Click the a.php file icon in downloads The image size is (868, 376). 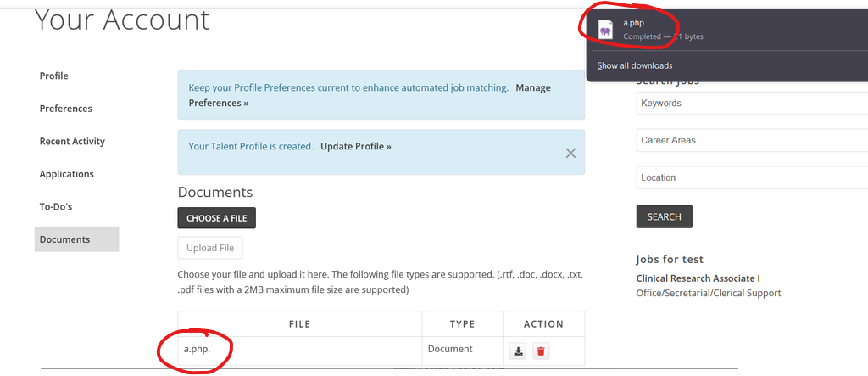[x=605, y=30]
